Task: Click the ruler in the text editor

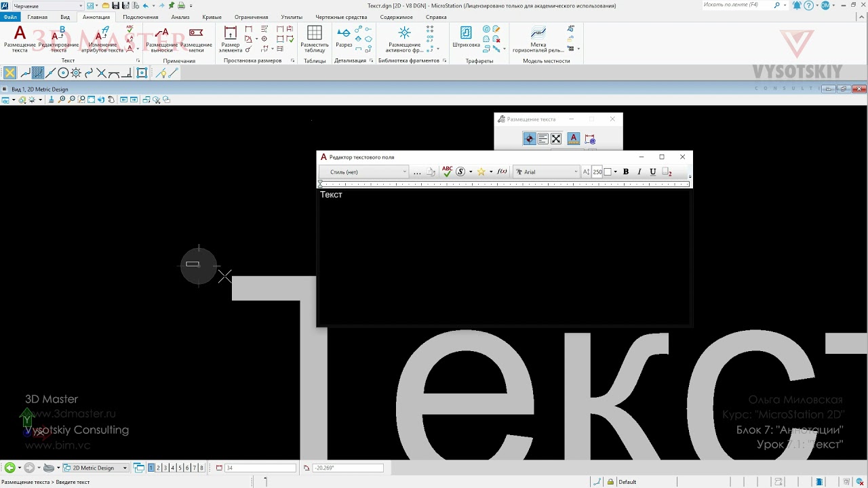Action: (505, 184)
